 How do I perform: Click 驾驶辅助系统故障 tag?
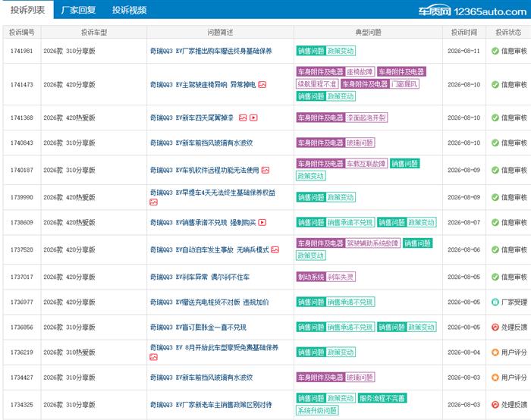(x=372, y=243)
